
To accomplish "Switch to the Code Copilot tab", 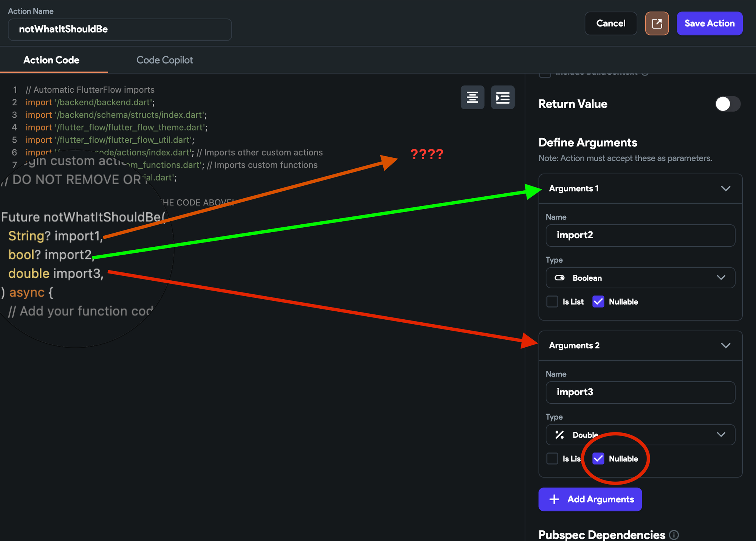I will [164, 60].
